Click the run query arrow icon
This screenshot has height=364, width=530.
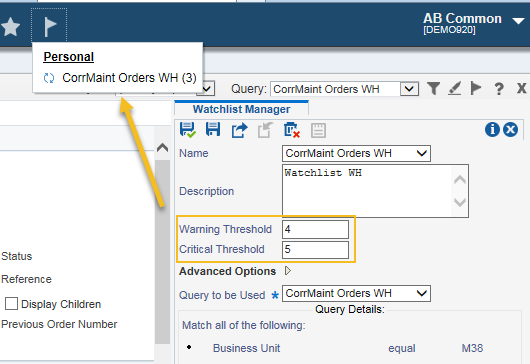[476, 89]
